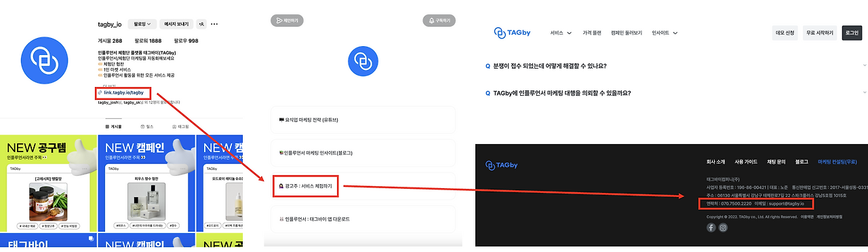Screen dimensions: 868x252
Task: Expand FAQ 분쟁이 접수 되었는데 어떻게 해결할 수 있나요?
Action: pos(676,66)
